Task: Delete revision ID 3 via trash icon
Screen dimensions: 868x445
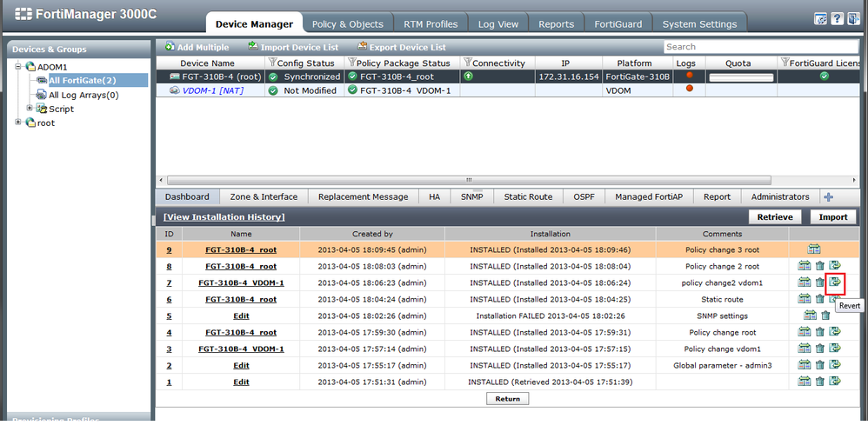Action: [820, 349]
